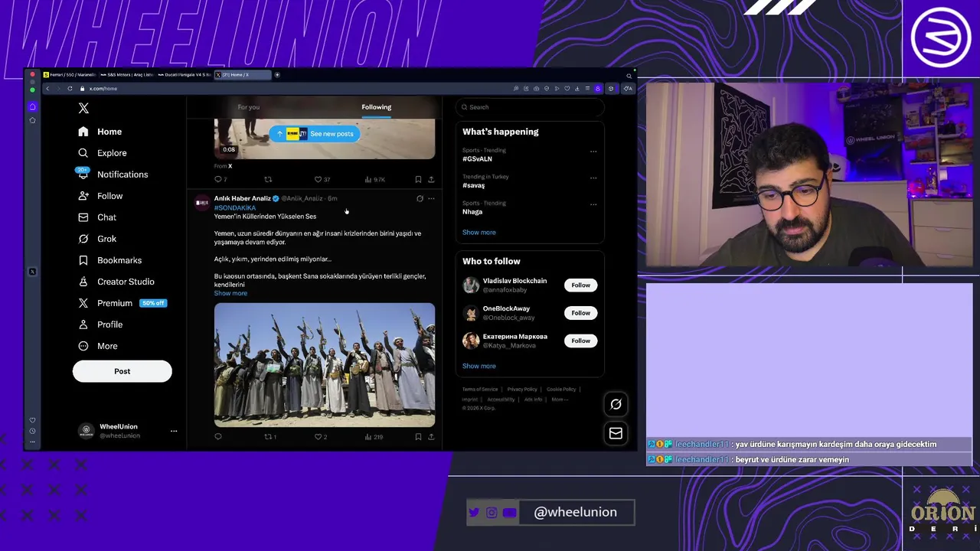Open Profile in the sidebar

[x=100, y=324]
